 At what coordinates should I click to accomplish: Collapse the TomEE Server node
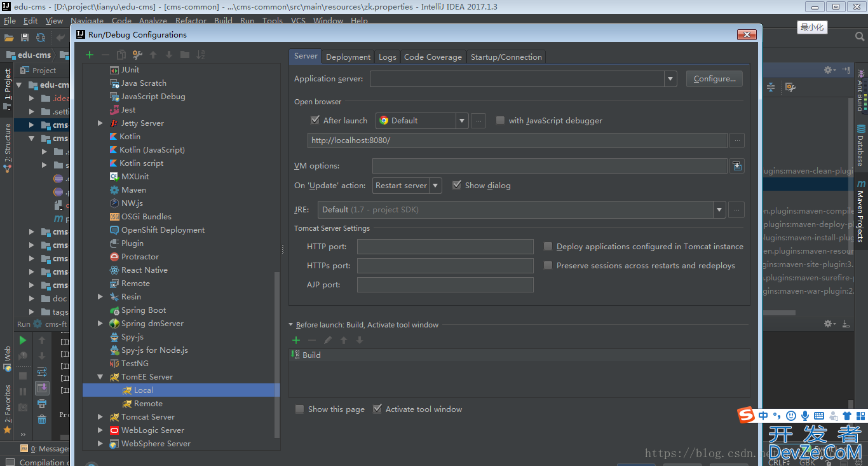click(x=100, y=377)
